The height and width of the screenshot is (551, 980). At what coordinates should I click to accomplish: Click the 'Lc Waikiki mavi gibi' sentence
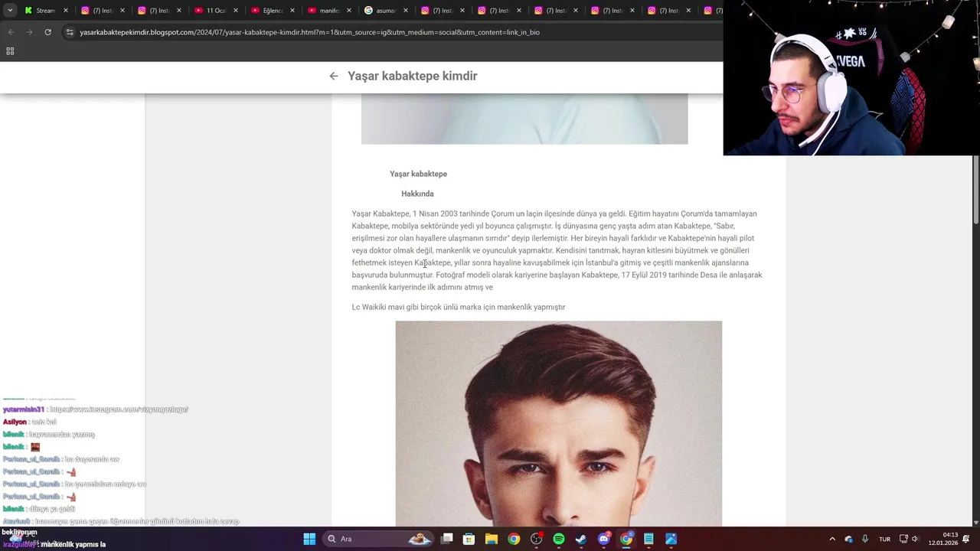(459, 307)
